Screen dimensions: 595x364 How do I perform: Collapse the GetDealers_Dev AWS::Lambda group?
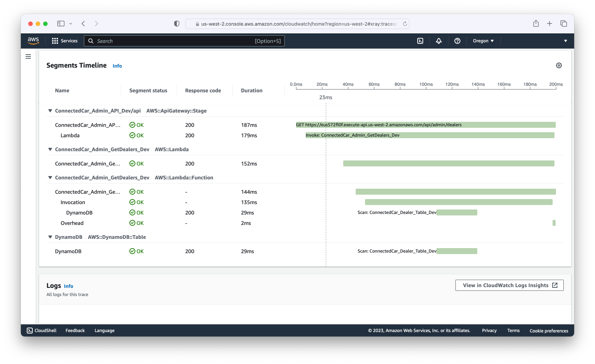click(x=50, y=149)
